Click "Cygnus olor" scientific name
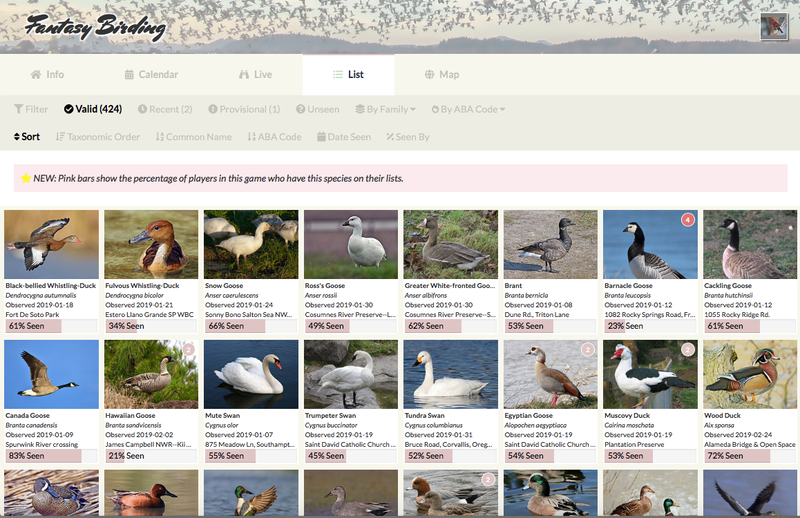The width and height of the screenshot is (800, 518). pos(221,425)
